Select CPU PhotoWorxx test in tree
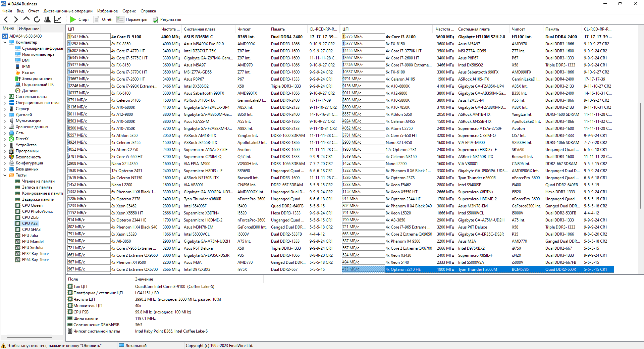 pyautogui.click(x=38, y=211)
